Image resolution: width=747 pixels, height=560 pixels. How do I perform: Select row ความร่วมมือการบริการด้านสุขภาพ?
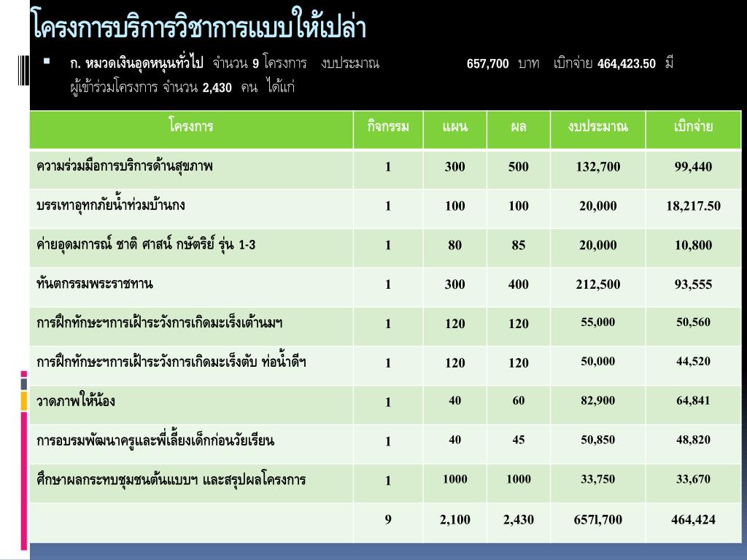(x=385, y=169)
